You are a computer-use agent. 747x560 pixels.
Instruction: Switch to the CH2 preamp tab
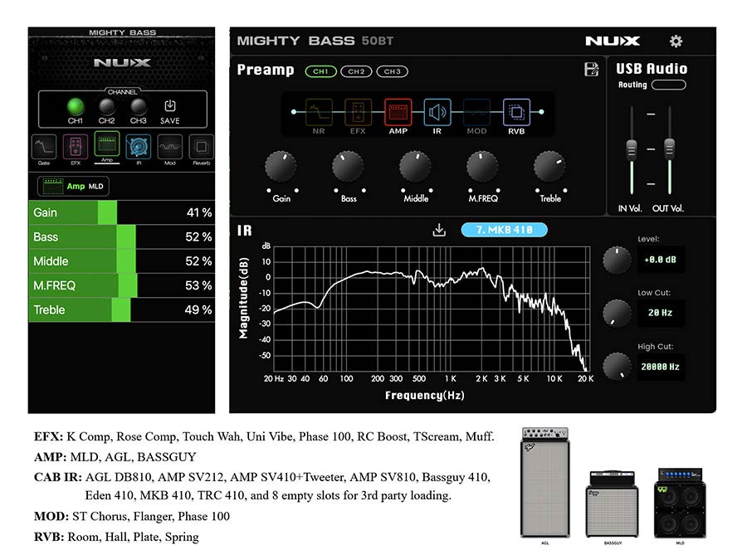[355, 71]
